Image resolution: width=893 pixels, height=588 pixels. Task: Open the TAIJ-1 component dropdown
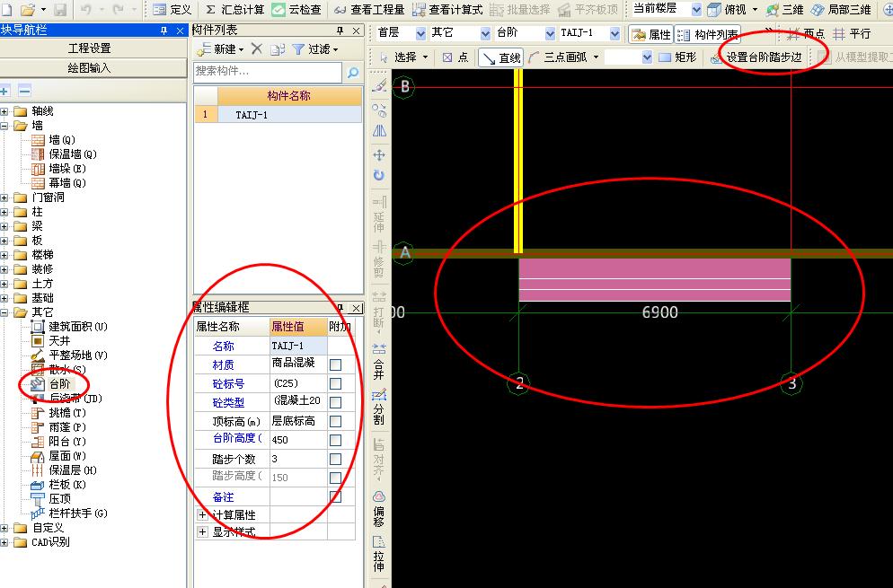[614, 33]
